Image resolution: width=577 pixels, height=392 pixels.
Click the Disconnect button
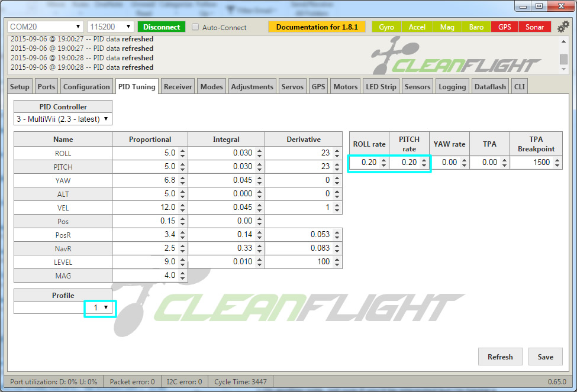(x=162, y=27)
